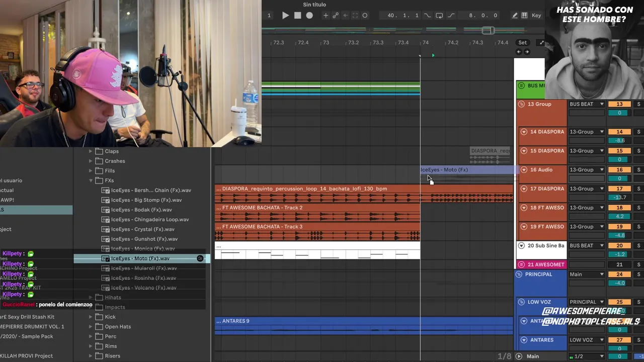The height and width of the screenshot is (362, 644).
Task: Expand the Crashes folder in browser
Action: pos(91,161)
